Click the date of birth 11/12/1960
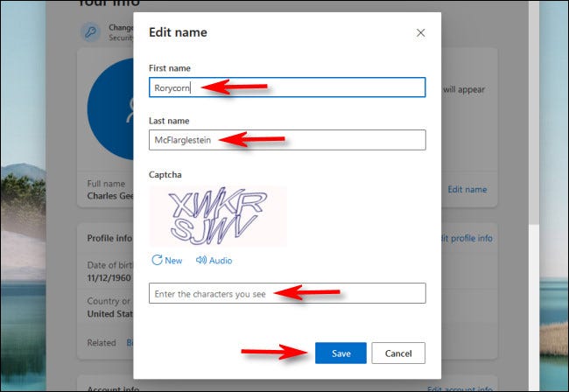The height and width of the screenshot is (392, 569). [x=109, y=276]
